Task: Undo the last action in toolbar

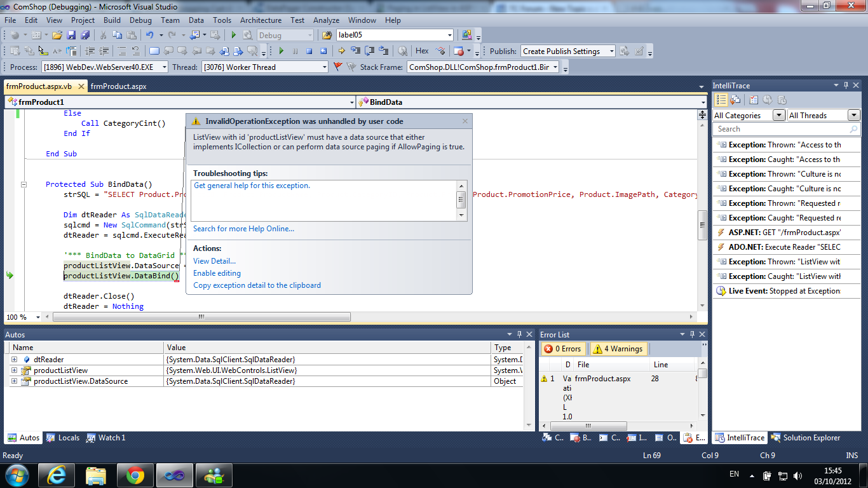Action: coord(149,36)
